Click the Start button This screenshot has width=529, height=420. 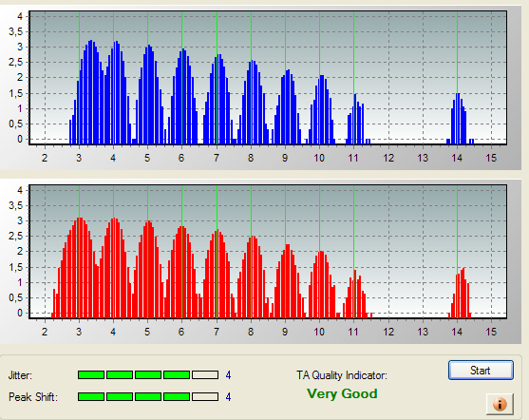(481, 371)
